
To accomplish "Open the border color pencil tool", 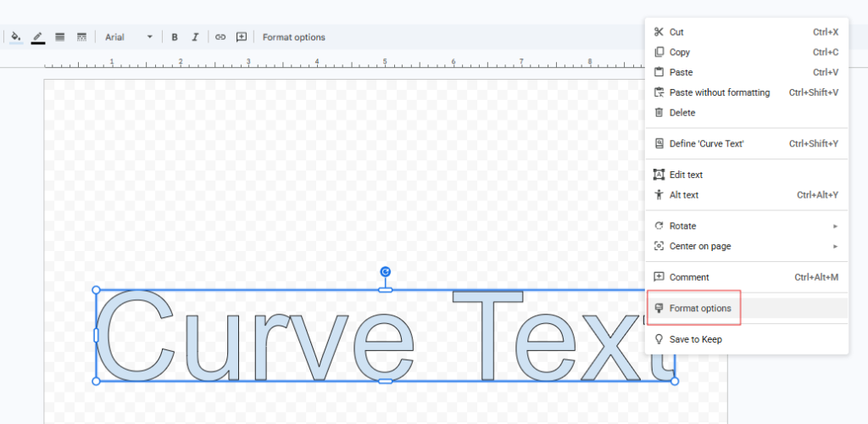I will 37,37.
